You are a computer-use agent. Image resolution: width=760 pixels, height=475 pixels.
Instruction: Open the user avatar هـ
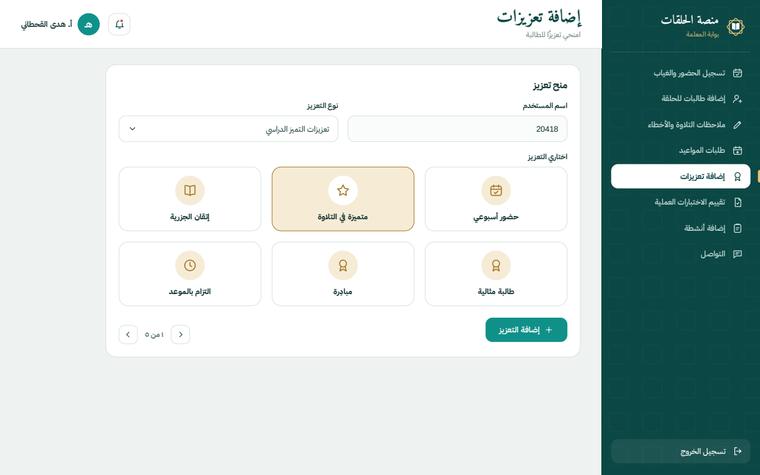(x=88, y=24)
